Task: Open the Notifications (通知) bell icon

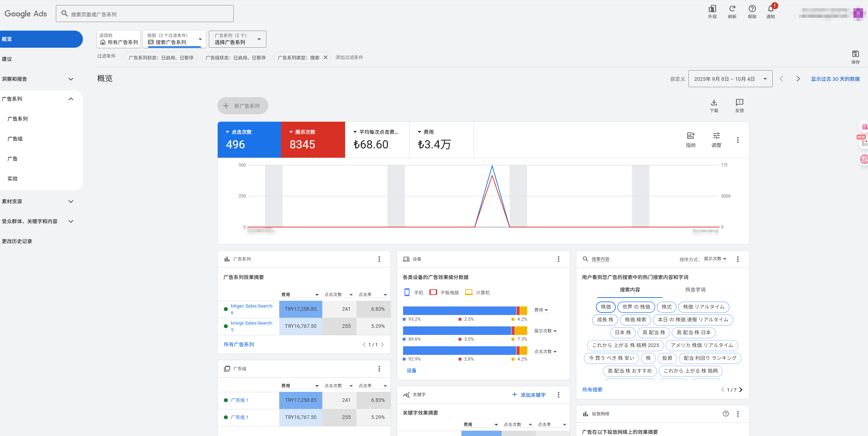Action: click(x=771, y=9)
